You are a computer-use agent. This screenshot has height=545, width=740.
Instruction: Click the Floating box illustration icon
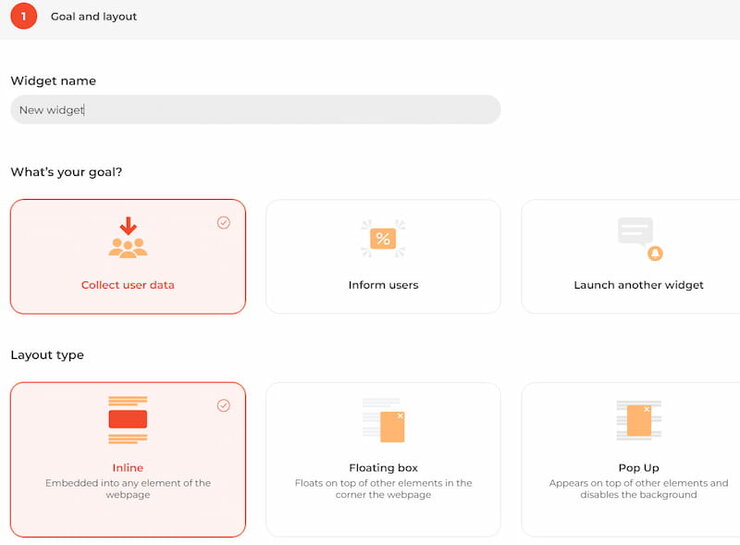[x=383, y=420]
